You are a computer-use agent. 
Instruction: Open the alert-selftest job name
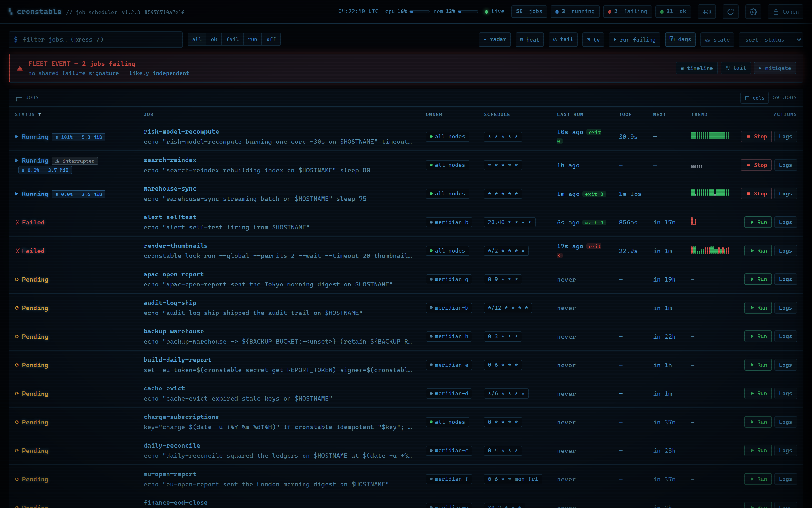[x=170, y=217]
